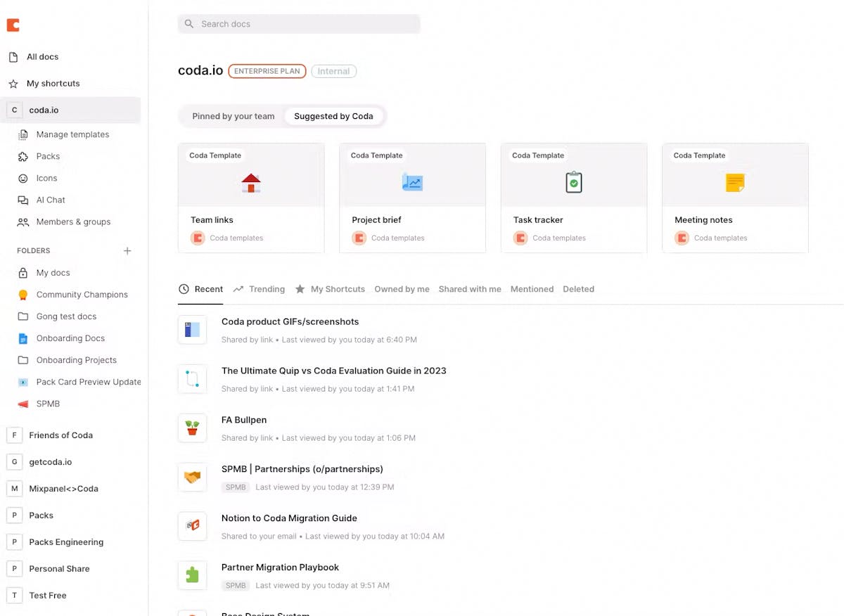Click the My shortcuts star icon

click(x=13, y=84)
